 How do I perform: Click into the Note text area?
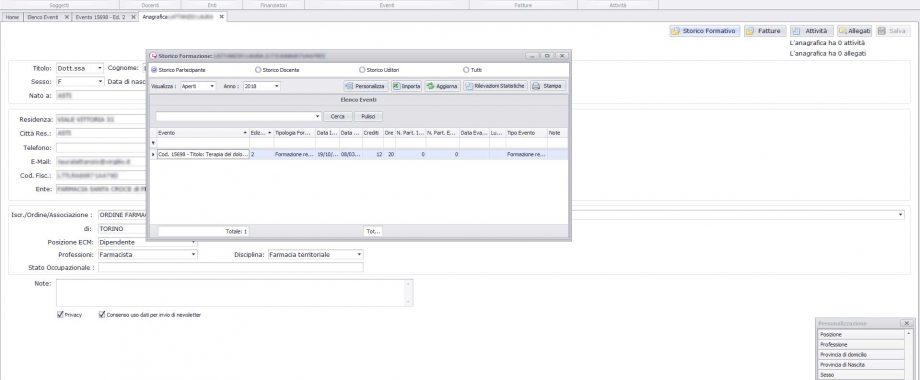(235, 293)
